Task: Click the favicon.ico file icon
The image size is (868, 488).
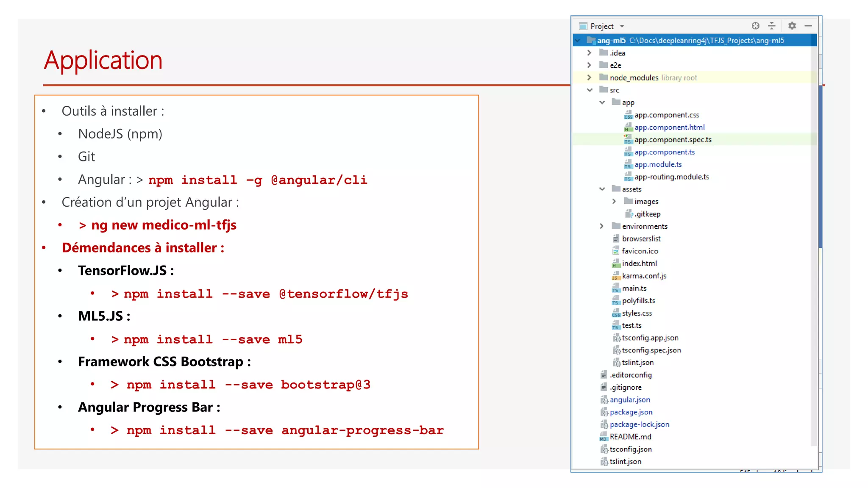Action: (616, 251)
